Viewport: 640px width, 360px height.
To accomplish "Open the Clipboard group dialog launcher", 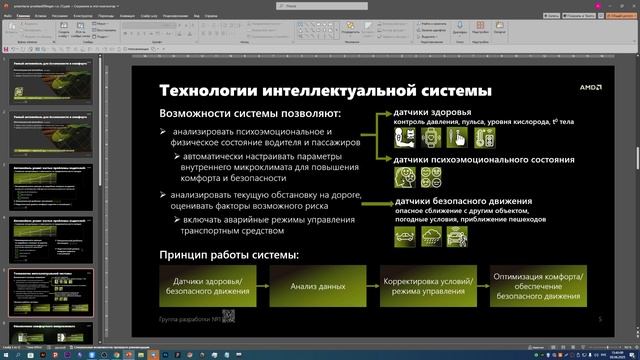I will 53,42.
